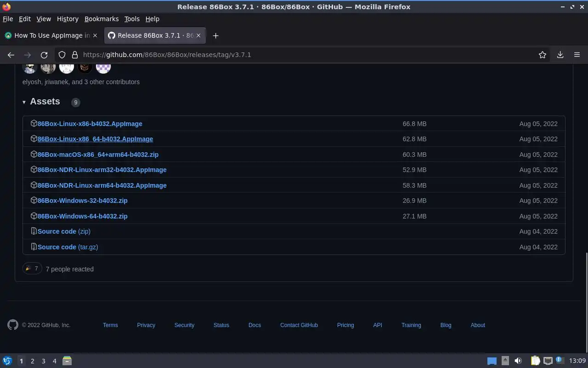Close the Release 86Box 3.7.1 tab
This screenshot has width=588, height=368.
click(198, 35)
